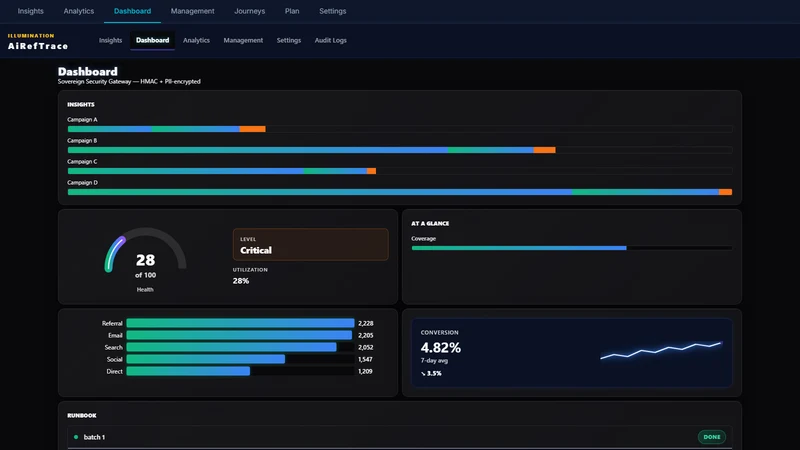Open Settings in the top navigation bar
This screenshot has width=800, height=450.
tap(333, 11)
